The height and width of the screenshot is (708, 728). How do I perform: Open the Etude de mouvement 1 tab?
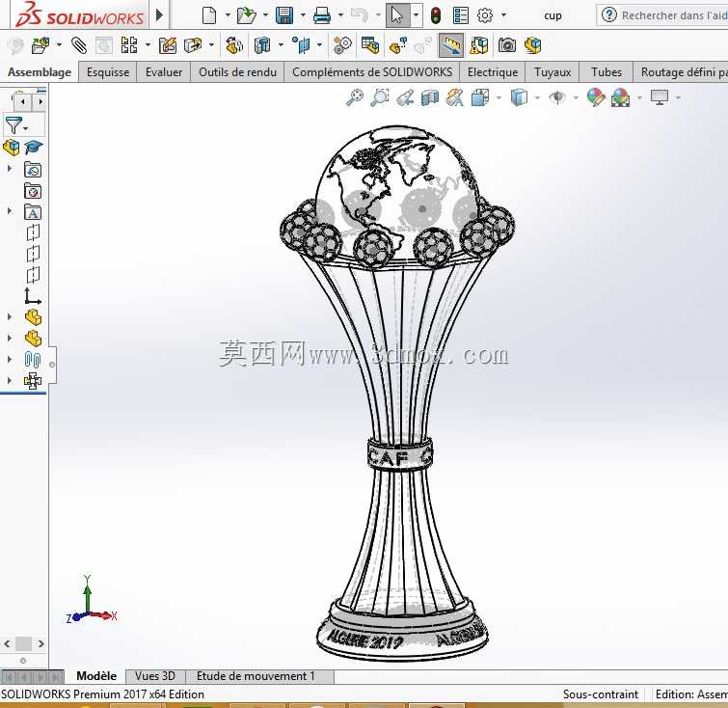[256, 676]
